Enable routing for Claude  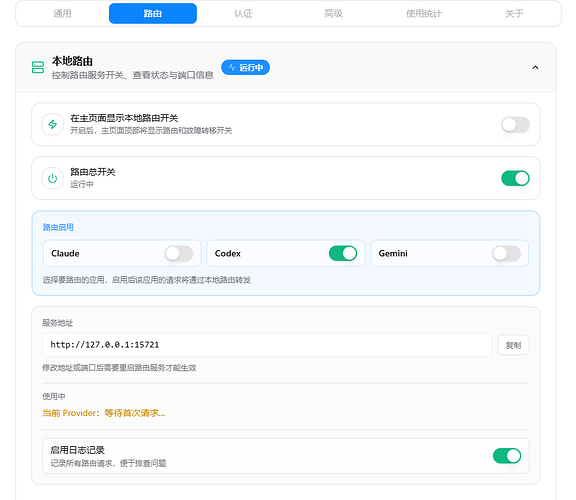point(179,253)
